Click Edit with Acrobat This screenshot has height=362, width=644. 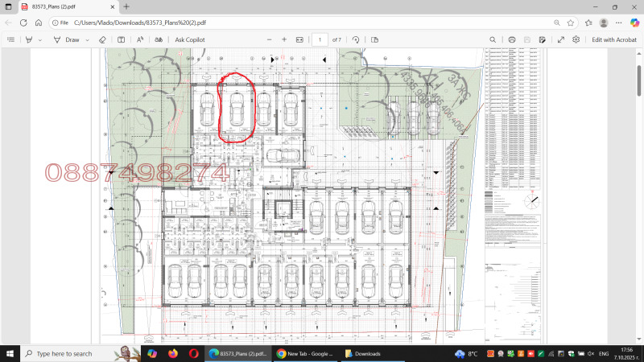tap(614, 39)
